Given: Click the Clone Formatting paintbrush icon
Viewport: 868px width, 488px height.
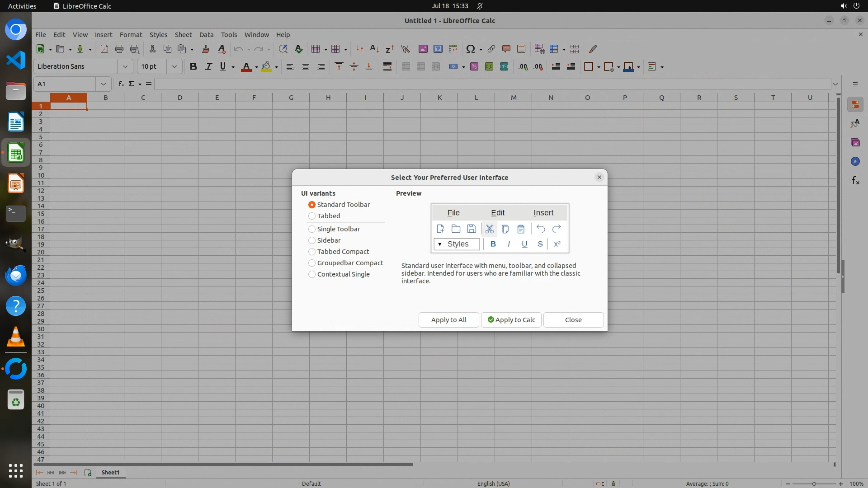Looking at the screenshot, I should pyautogui.click(x=206, y=49).
